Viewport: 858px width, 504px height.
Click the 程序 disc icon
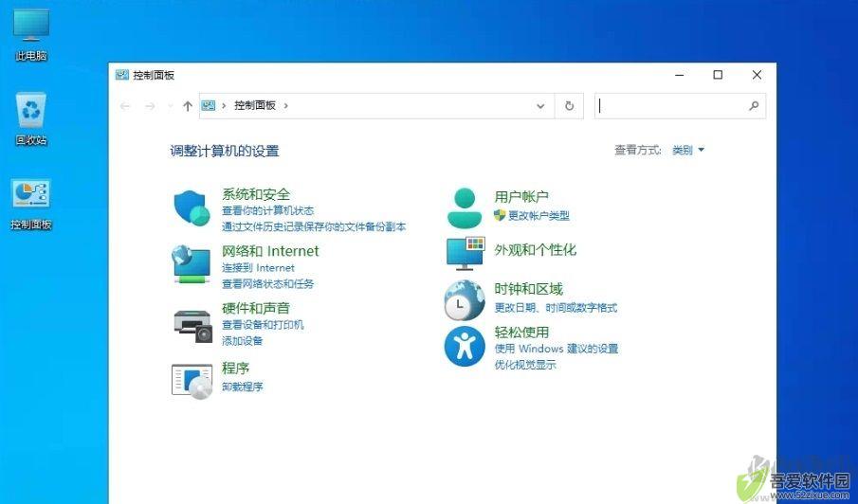pyautogui.click(x=192, y=381)
